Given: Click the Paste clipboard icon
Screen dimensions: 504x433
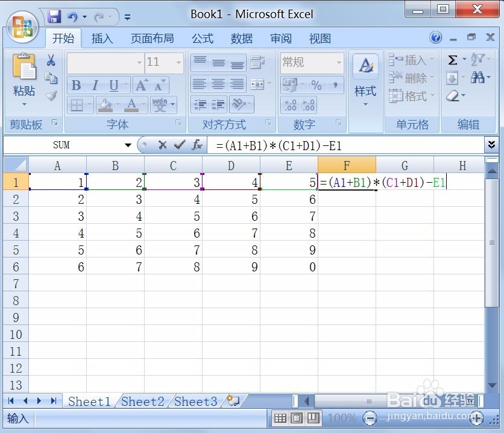Looking at the screenshot, I should pos(24,66).
